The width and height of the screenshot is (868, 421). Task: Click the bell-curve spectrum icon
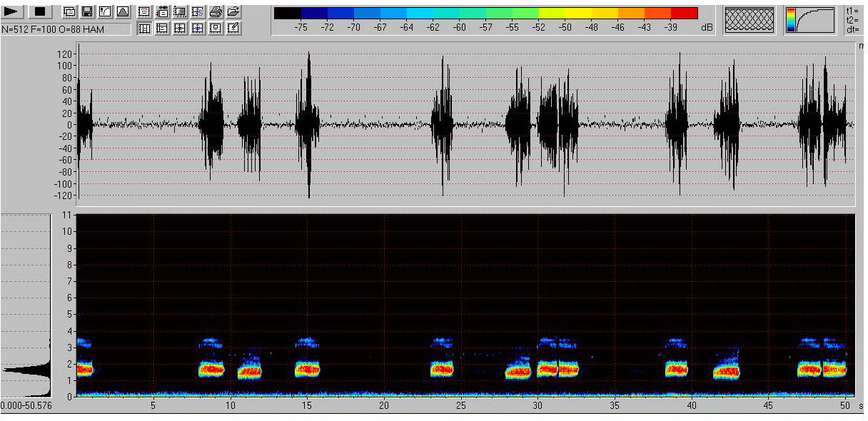click(x=123, y=11)
